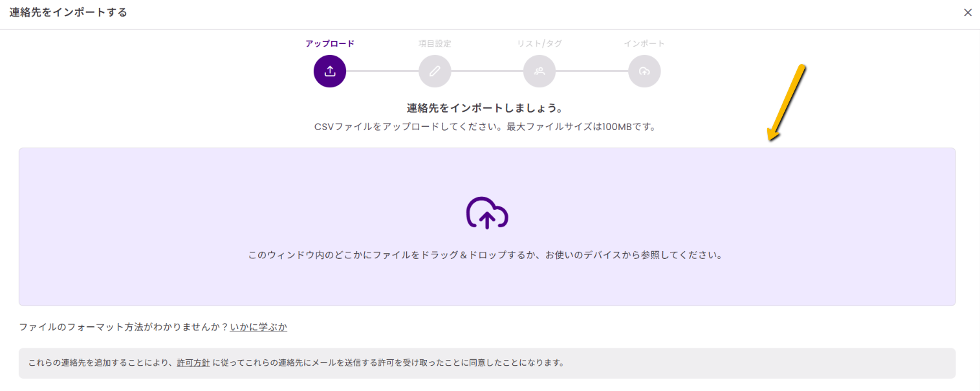Select the 項目設定 step label
Image resolution: width=980 pixels, height=391 pixels.
click(435, 44)
